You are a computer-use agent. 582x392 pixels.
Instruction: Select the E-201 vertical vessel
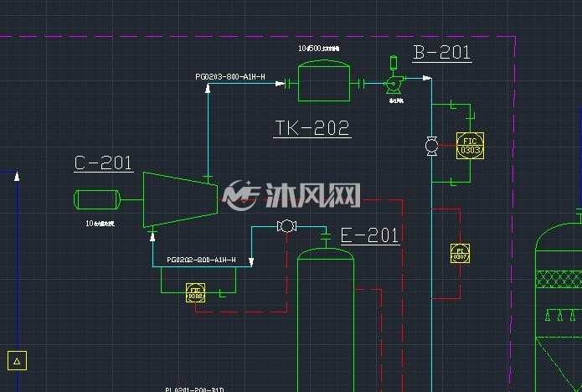tap(326, 319)
